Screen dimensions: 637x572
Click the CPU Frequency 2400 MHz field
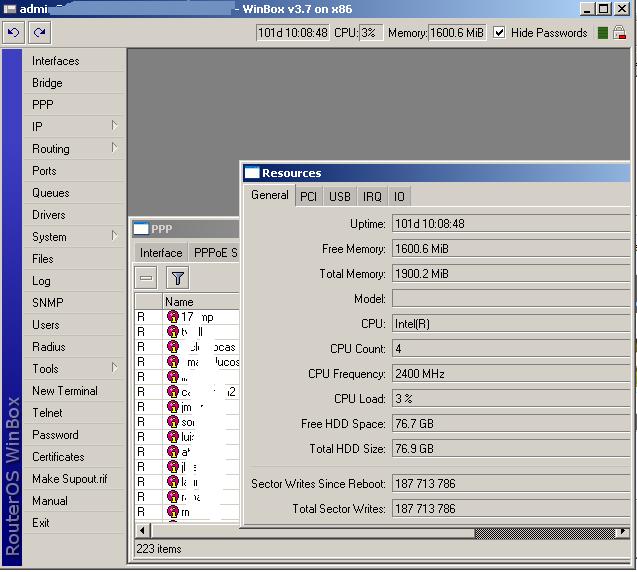[x=511, y=374]
